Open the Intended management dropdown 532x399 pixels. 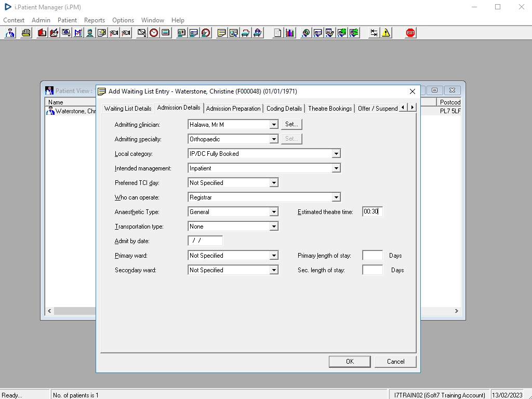point(336,168)
